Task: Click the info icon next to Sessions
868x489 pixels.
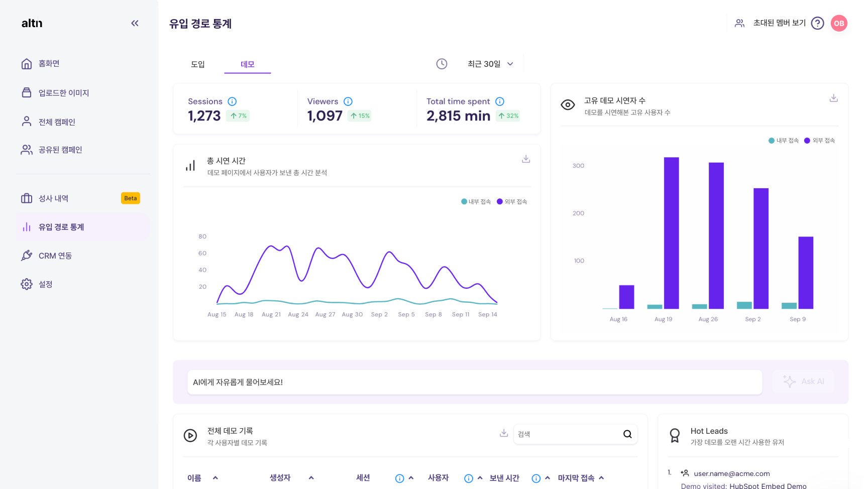Action: tap(232, 101)
